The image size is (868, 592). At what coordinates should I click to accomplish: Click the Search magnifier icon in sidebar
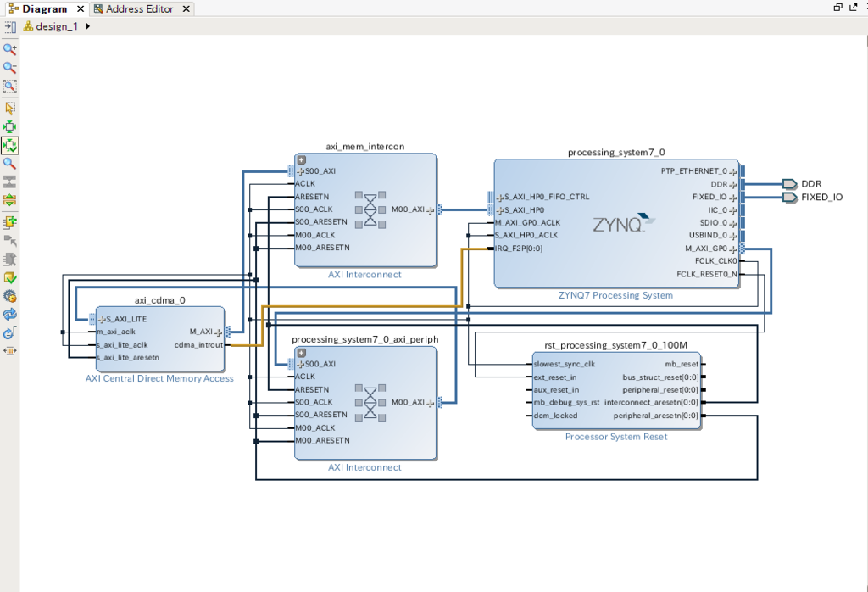(x=10, y=164)
